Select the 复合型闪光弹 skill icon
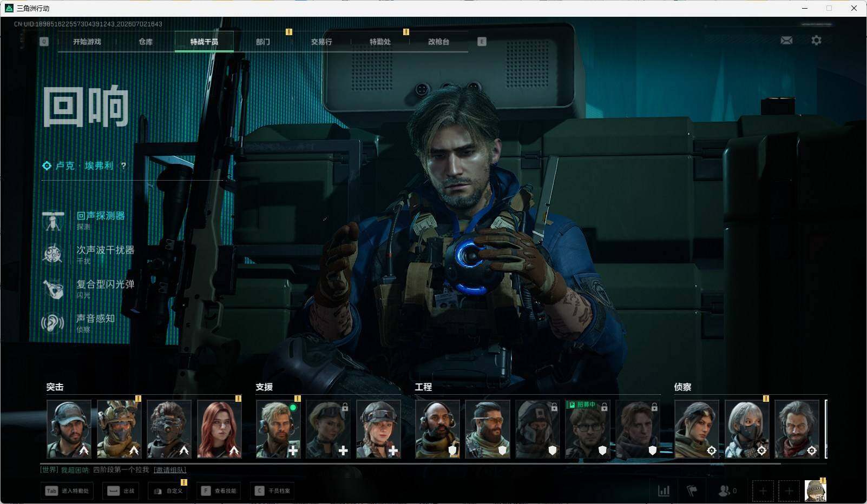 click(x=53, y=288)
